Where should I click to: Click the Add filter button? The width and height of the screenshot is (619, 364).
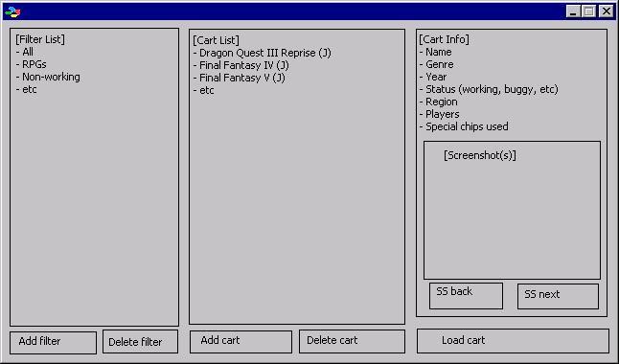[x=54, y=342]
